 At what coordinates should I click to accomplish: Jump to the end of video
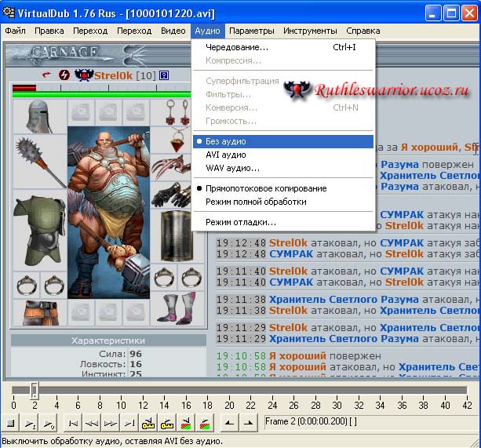click(129, 424)
